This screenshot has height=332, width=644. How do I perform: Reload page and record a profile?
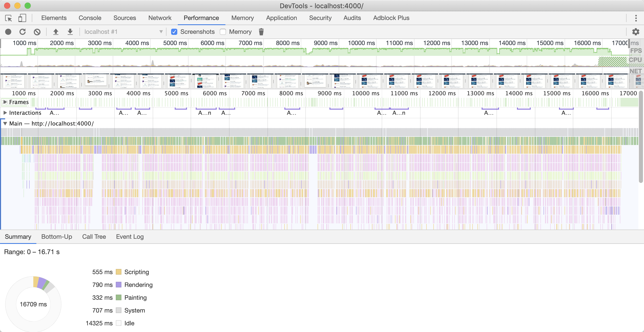23,32
